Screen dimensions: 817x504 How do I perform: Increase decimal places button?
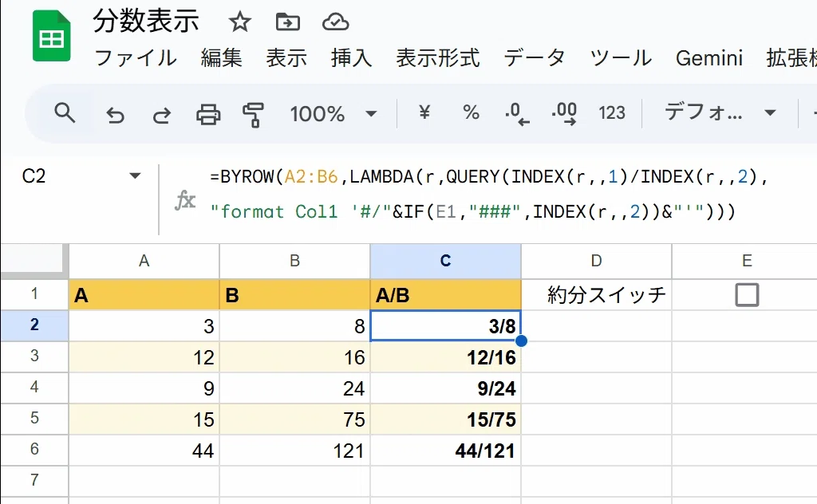[564, 113]
